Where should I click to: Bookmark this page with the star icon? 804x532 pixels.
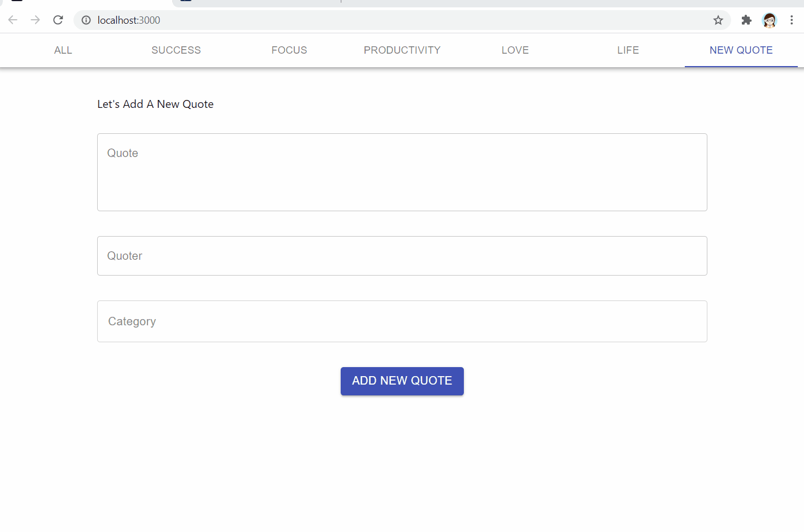point(718,20)
